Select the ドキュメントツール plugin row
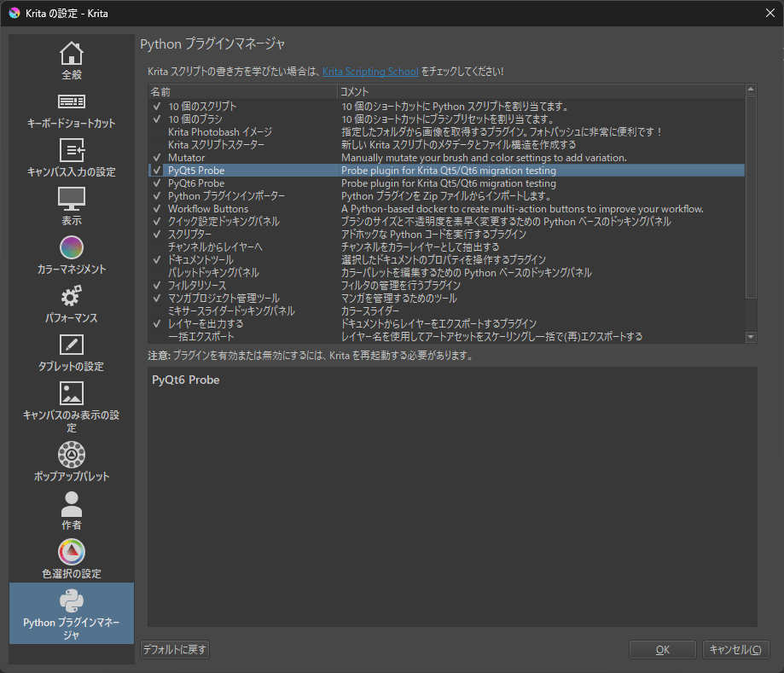The height and width of the screenshot is (673, 784). (x=446, y=260)
